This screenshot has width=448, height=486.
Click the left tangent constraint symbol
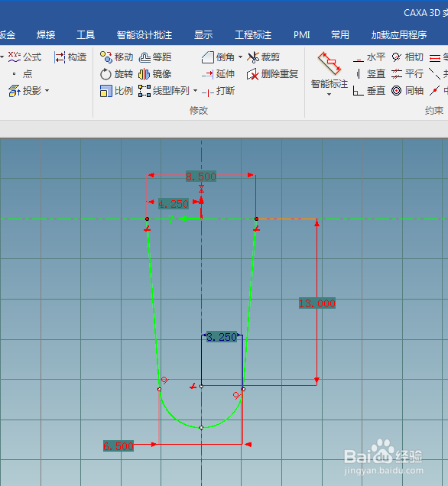click(x=164, y=380)
